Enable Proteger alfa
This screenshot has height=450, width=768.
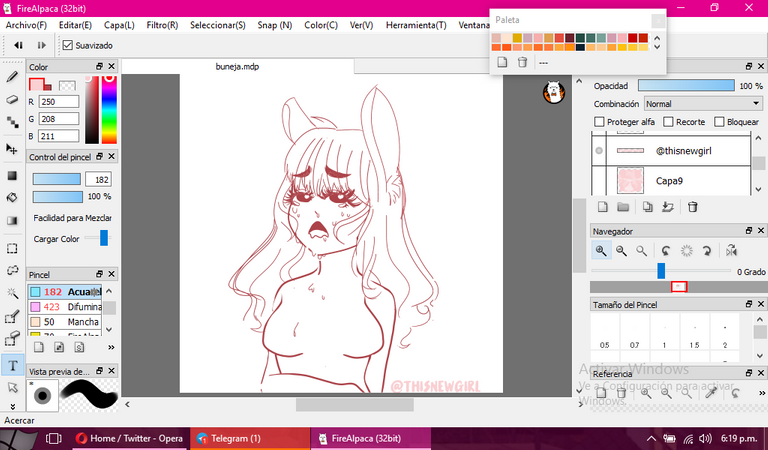coord(599,121)
